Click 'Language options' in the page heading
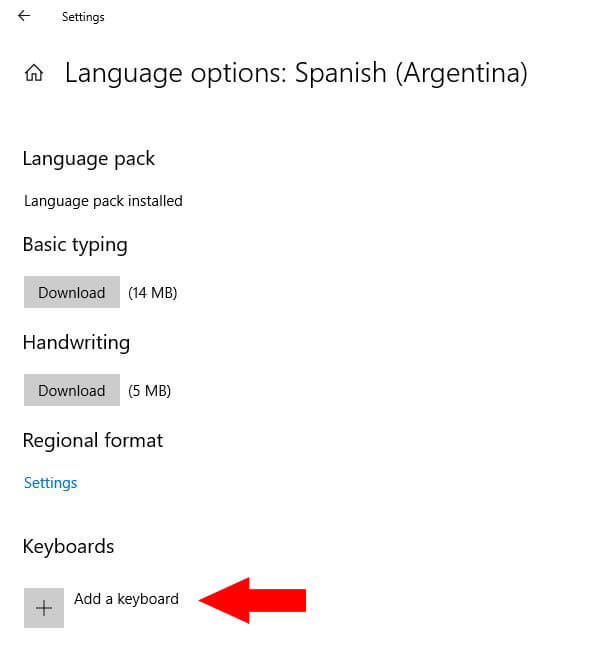 click(x=176, y=73)
